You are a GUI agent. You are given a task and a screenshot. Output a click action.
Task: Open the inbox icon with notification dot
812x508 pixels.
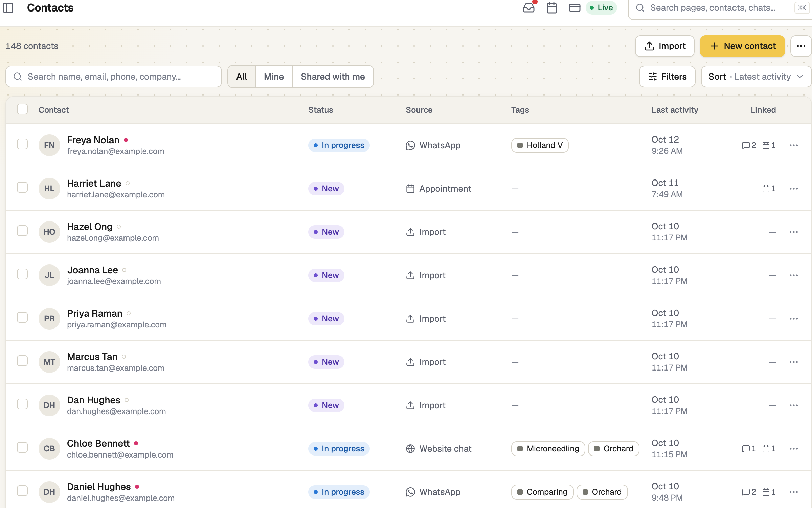(x=529, y=8)
